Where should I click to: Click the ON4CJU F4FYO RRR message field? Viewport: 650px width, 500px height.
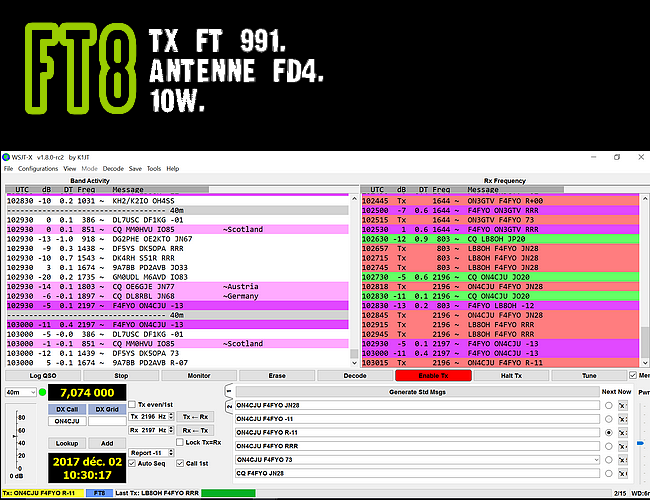(x=417, y=446)
